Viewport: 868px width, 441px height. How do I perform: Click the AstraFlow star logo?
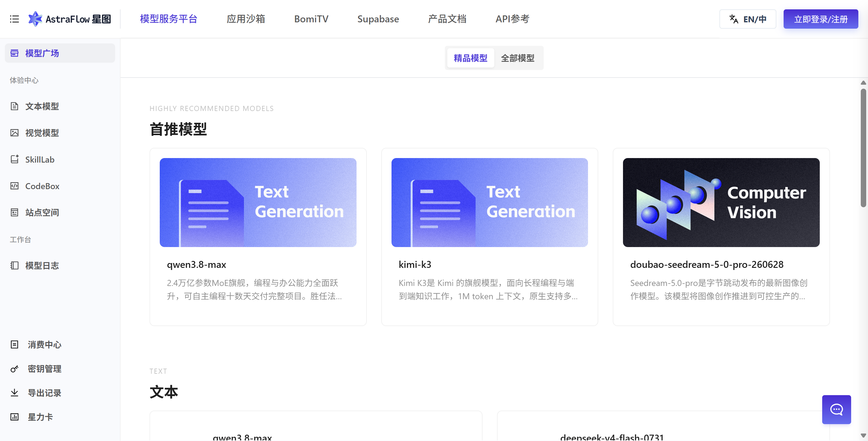35,19
